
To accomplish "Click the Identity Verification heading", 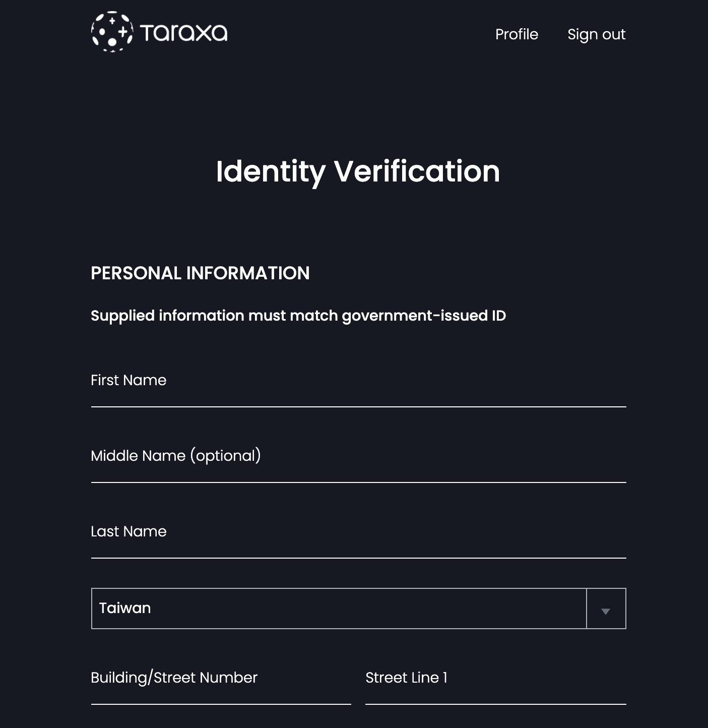I will tap(358, 171).
